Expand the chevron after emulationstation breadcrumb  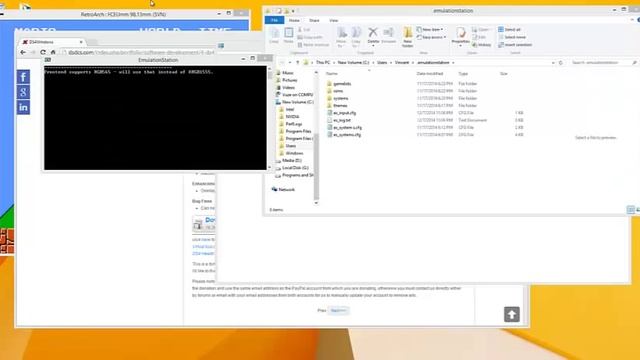tap(453, 62)
